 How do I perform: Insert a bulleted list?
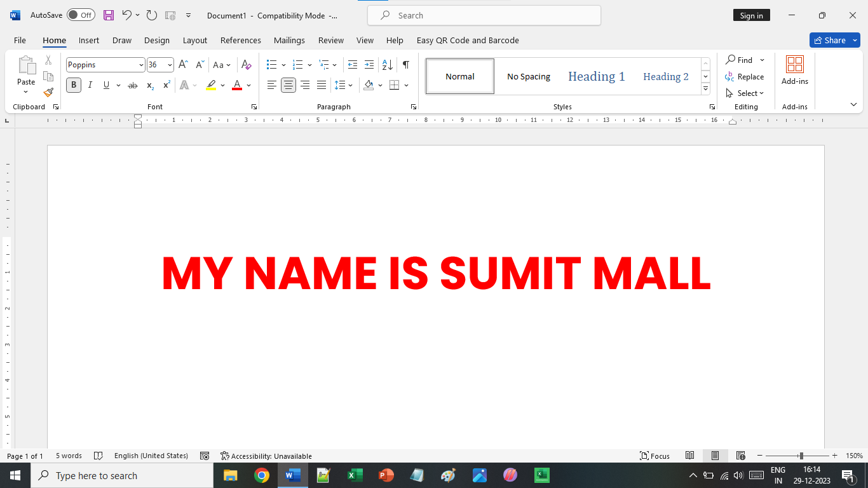(x=272, y=65)
